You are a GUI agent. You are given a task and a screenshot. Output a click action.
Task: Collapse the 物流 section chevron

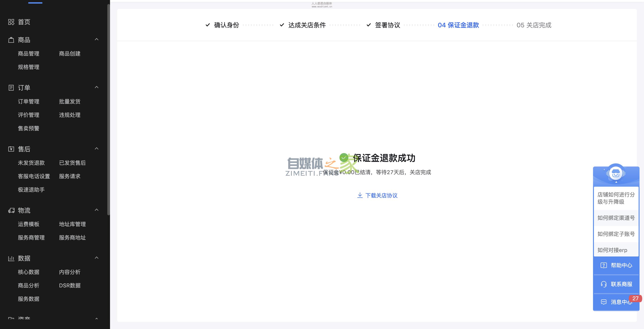tap(97, 210)
